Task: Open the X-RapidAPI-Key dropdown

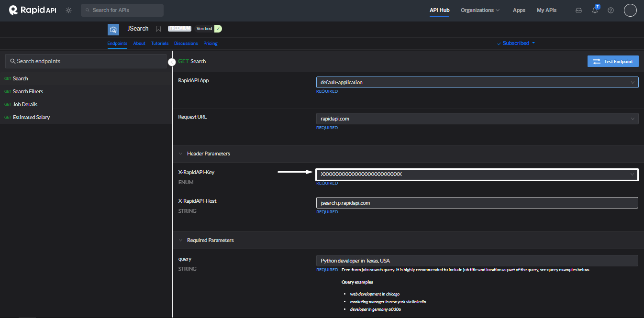Action: coord(477,175)
